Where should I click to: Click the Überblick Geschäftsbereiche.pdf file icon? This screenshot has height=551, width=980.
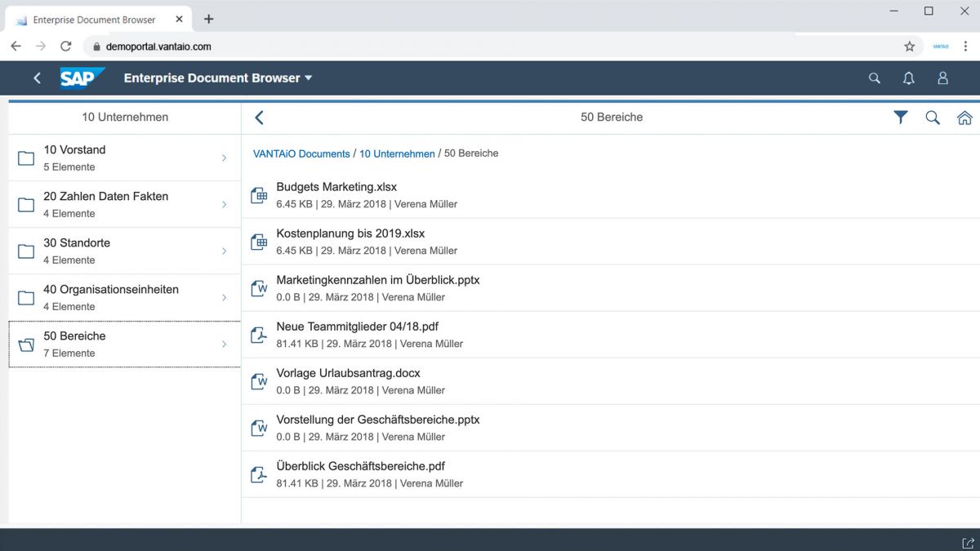click(259, 474)
